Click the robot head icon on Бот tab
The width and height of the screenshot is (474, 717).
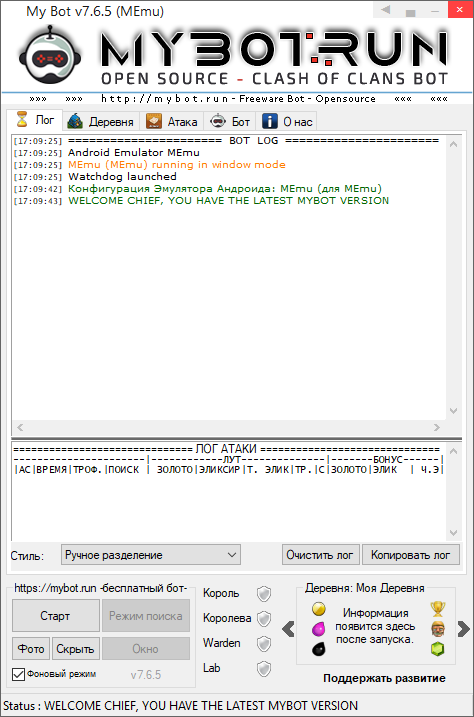point(218,121)
